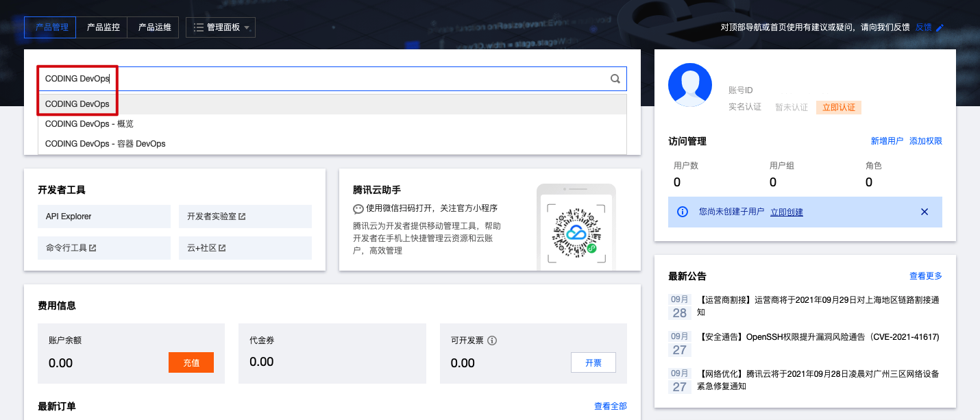Focus the product search input field
This screenshot has height=420, width=980.
pos(332,79)
